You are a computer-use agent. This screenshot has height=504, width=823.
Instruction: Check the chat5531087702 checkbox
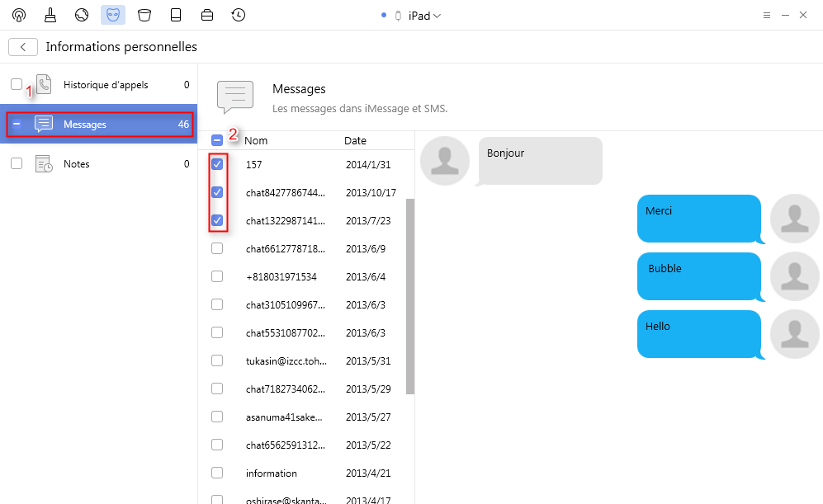(217, 332)
